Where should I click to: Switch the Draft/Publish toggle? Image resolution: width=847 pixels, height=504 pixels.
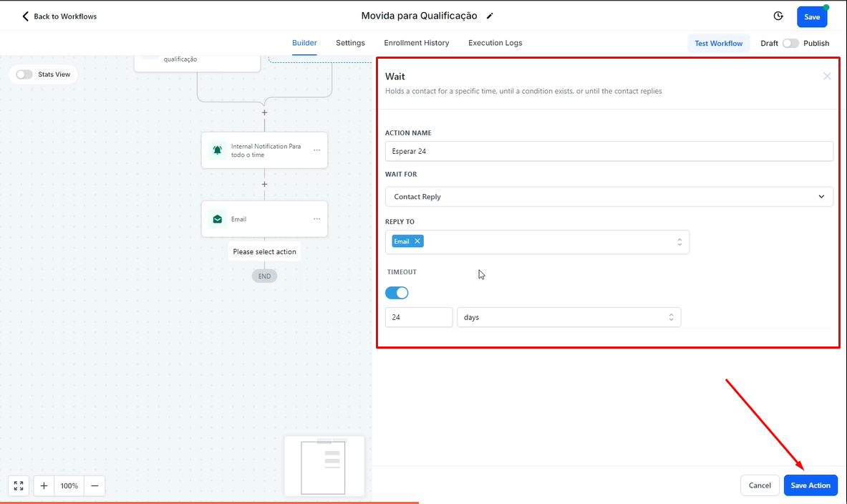[x=790, y=43]
